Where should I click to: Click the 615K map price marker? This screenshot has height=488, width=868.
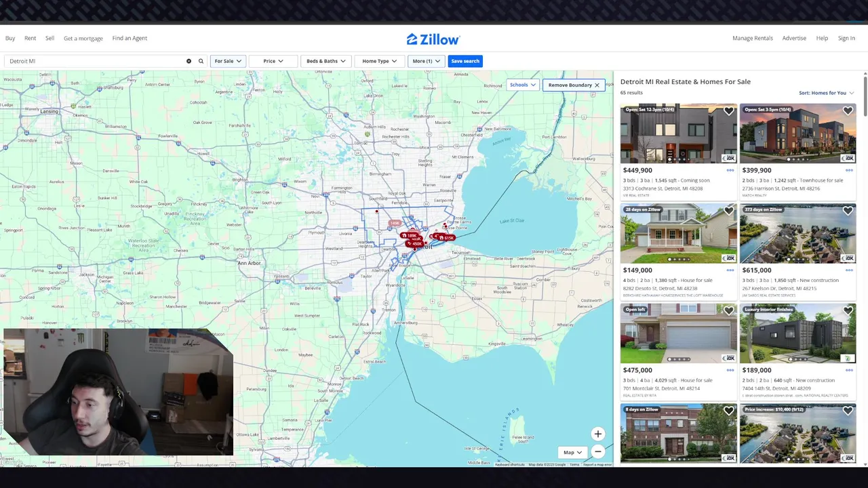(446, 238)
